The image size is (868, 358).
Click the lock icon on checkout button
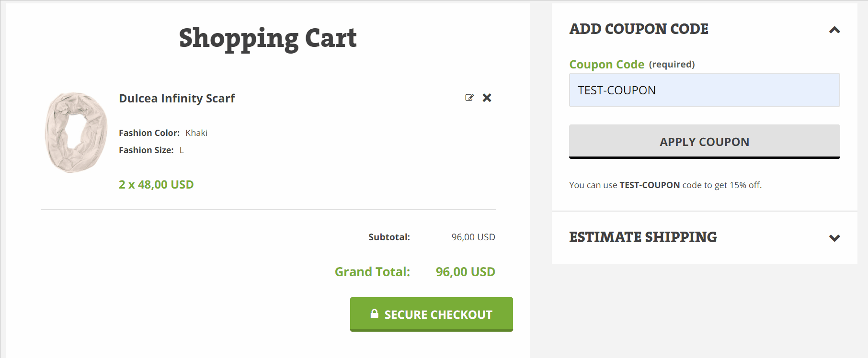375,313
